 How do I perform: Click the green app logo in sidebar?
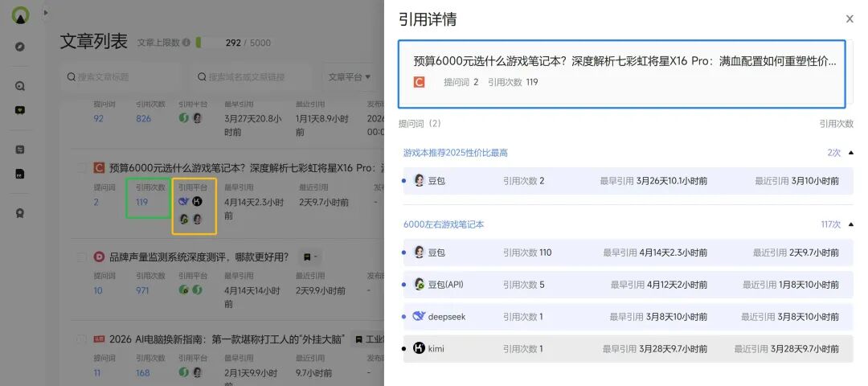click(20, 15)
